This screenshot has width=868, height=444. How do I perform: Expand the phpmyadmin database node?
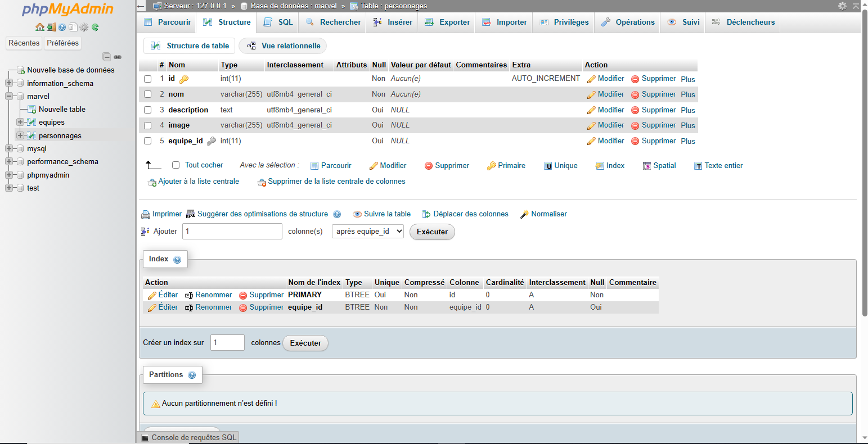coord(9,175)
